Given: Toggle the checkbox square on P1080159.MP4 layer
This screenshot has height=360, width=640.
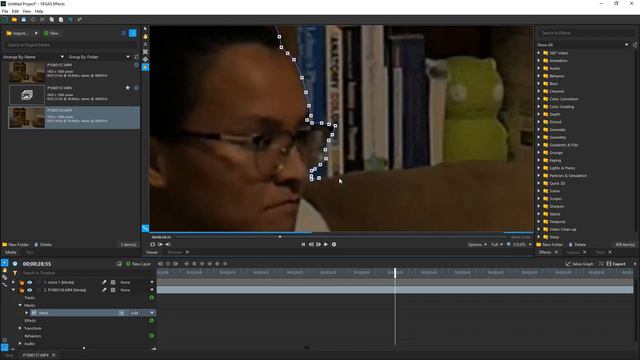Looking at the screenshot, I should (113, 290).
